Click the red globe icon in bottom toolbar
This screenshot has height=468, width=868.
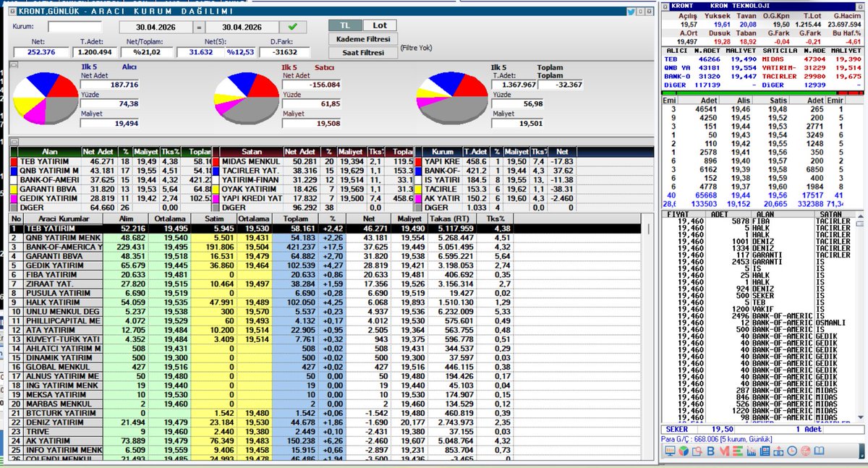(805, 452)
